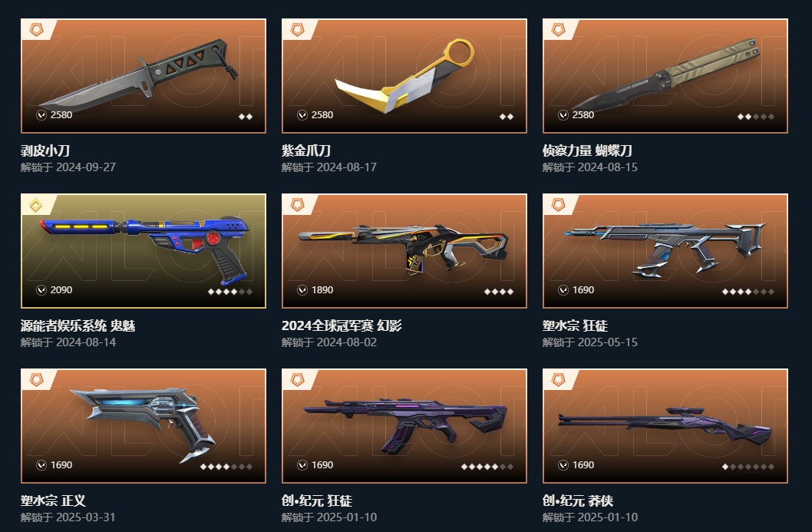Click the VP currency icon on 紫金爪刀 card
This screenshot has height=532, width=812.
tap(302, 115)
